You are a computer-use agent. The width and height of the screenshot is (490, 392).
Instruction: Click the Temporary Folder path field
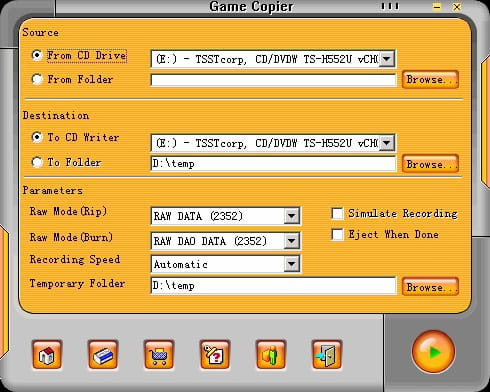[x=273, y=286]
